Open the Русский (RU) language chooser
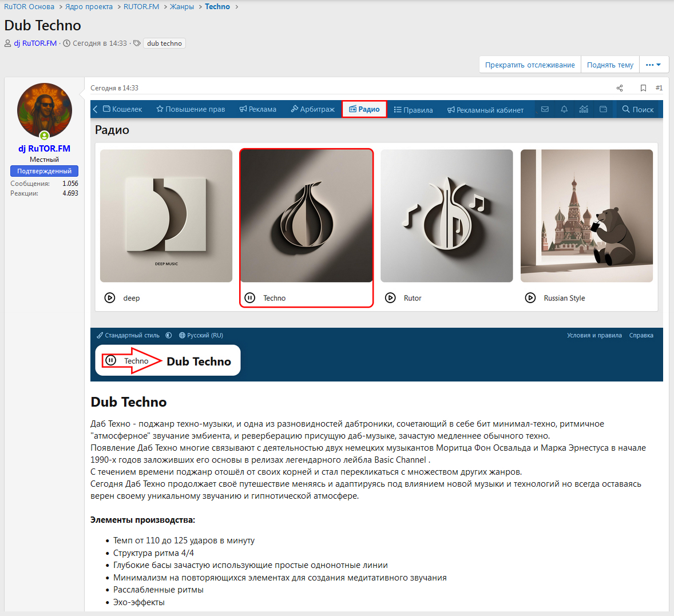Screen dimensions: 674x616 tap(201, 336)
